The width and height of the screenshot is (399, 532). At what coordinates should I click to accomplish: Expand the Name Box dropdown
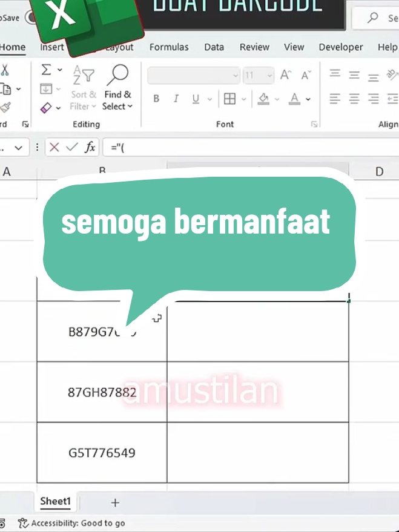click(x=18, y=148)
